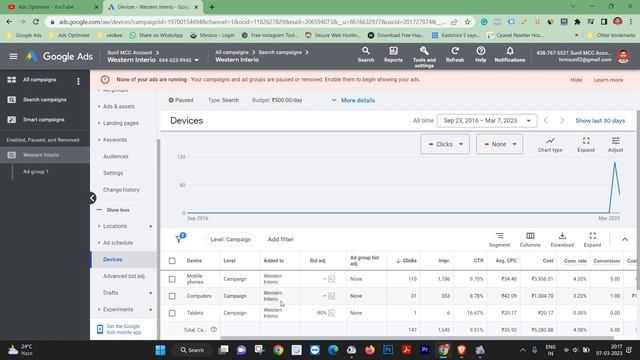640x360 pixels.
Task: Edit bid adjustment for Mobile phones
Action: click(x=331, y=279)
